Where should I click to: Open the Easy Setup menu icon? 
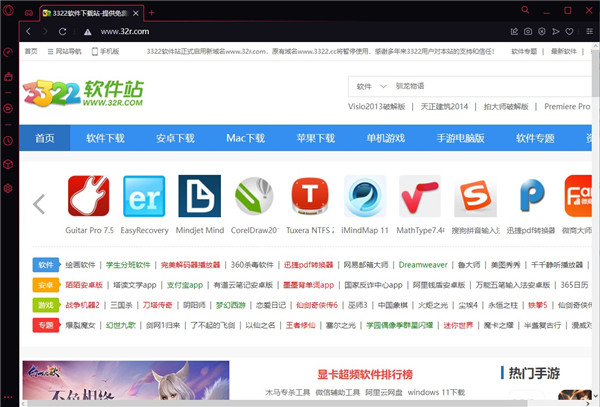click(x=590, y=31)
